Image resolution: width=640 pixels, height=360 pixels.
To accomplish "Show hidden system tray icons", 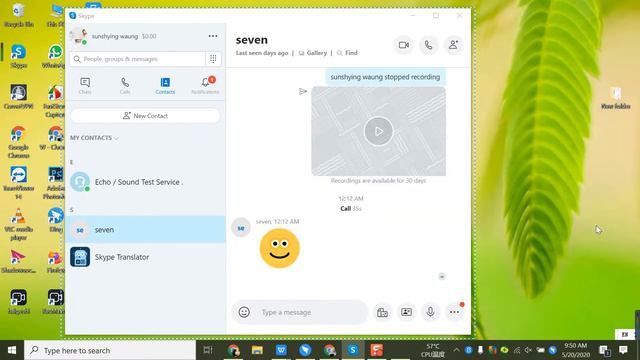I will click(456, 350).
